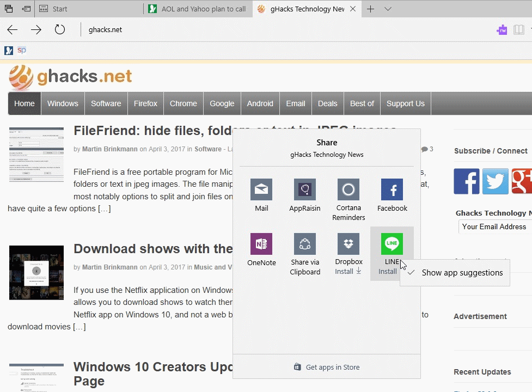Viewport: 532px width, 392px height.
Task: Switch to AOL and Yahoo tab
Action: point(198,9)
